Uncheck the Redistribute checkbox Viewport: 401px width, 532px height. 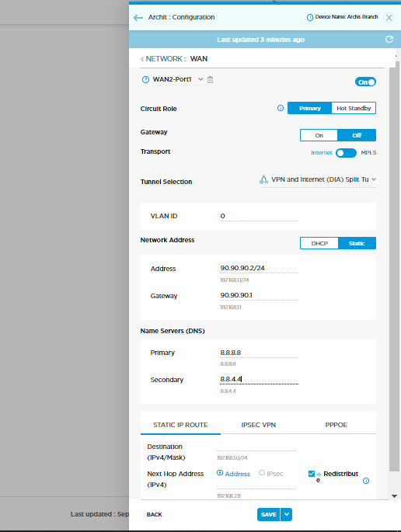[x=312, y=474]
